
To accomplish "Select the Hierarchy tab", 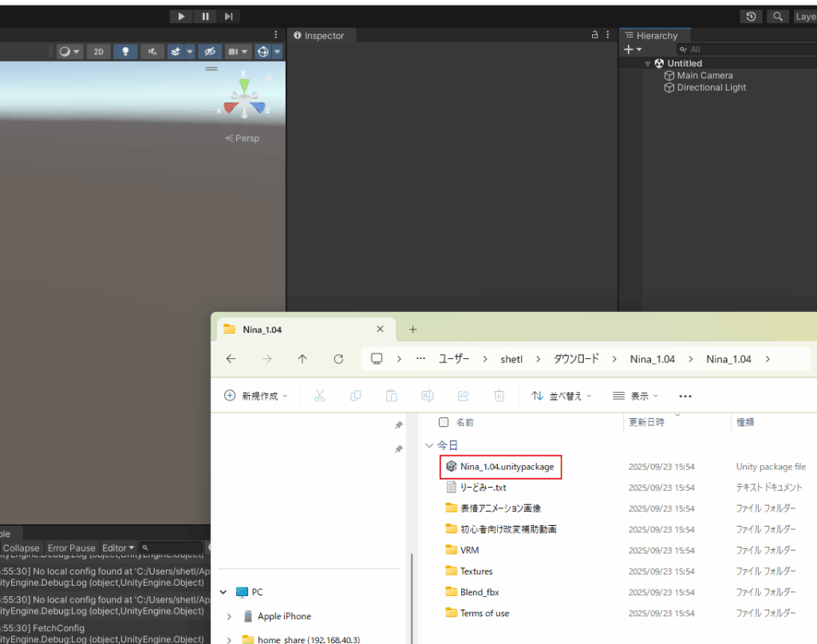I will [x=656, y=36].
